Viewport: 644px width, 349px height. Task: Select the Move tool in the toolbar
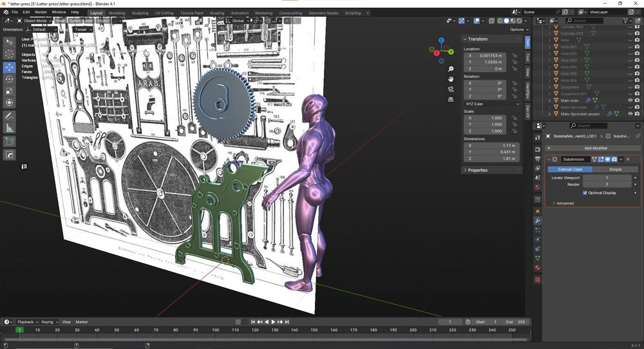(10, 67)
